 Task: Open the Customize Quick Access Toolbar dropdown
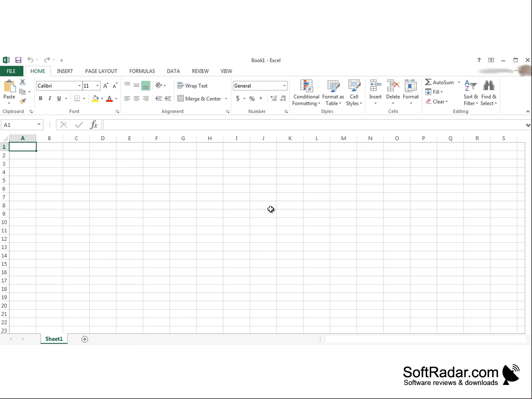tap(61, 60)
